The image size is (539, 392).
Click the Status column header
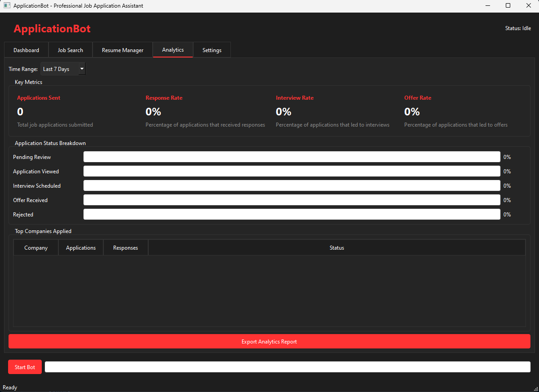(x=336, y=247)
